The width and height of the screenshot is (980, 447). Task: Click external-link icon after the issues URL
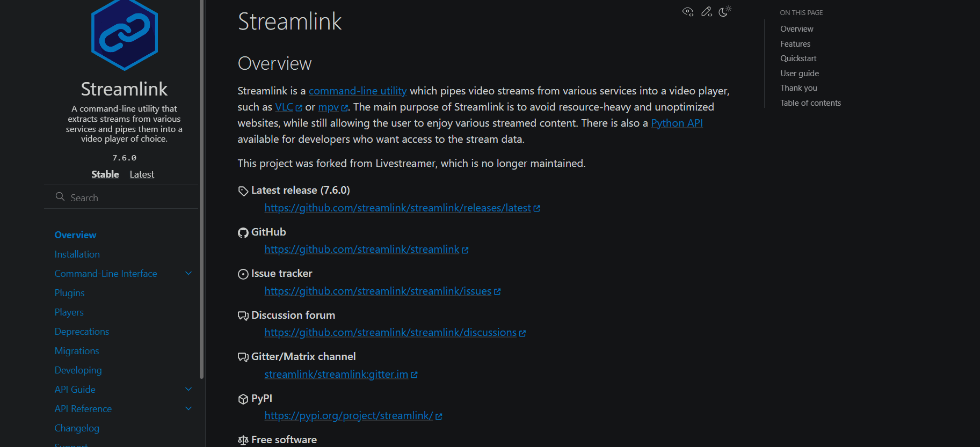497,291
